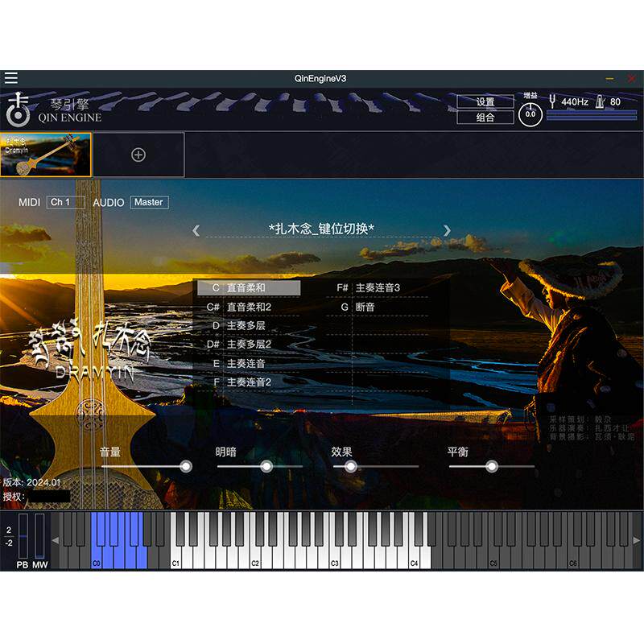
Task: Open the 设置 settings button
Action: point(485,102)
